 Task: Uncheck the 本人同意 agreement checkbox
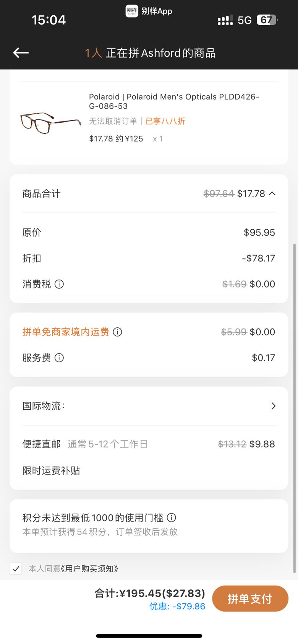[16, 569]
